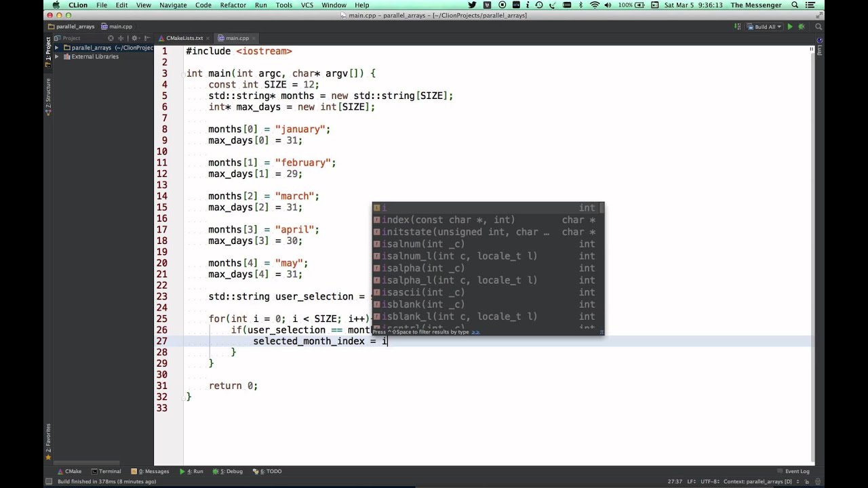Click the code folding marker on line 3
Screen dimensions: 868x488
click(184, 73)
